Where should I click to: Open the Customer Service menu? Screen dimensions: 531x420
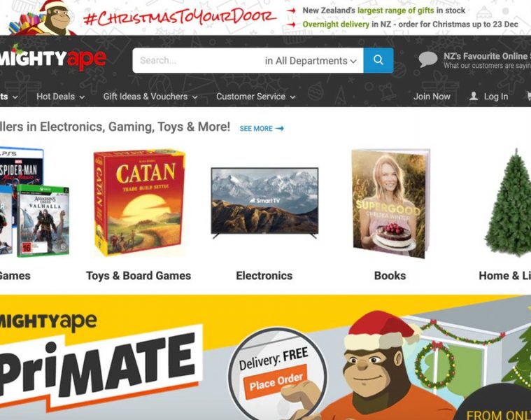[x=255, y=97]
